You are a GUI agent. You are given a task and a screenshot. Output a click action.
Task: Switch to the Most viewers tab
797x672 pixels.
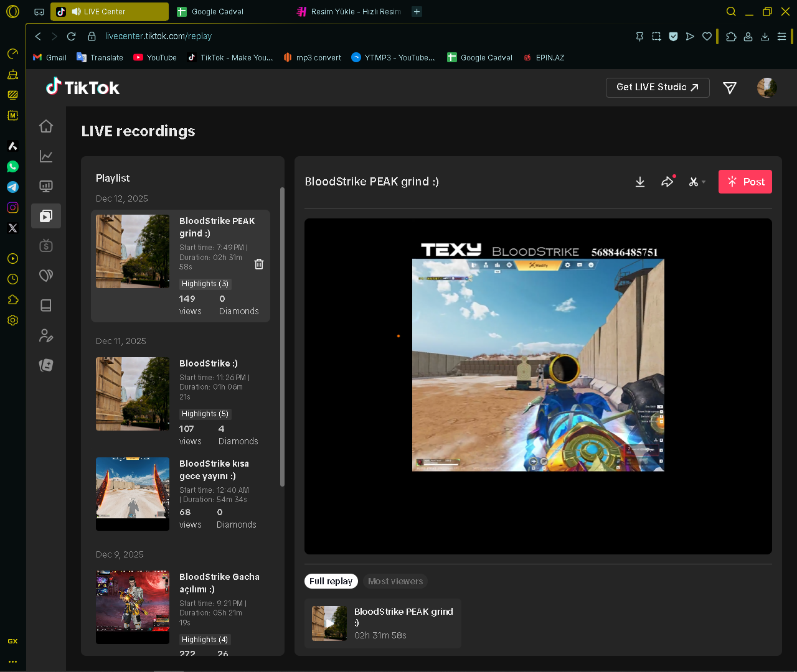(395, 581)
